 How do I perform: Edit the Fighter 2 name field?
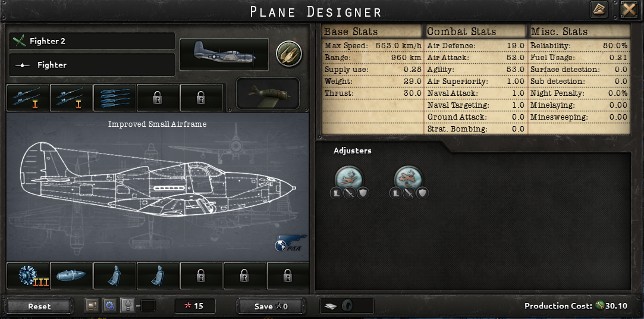pos(92,41)
